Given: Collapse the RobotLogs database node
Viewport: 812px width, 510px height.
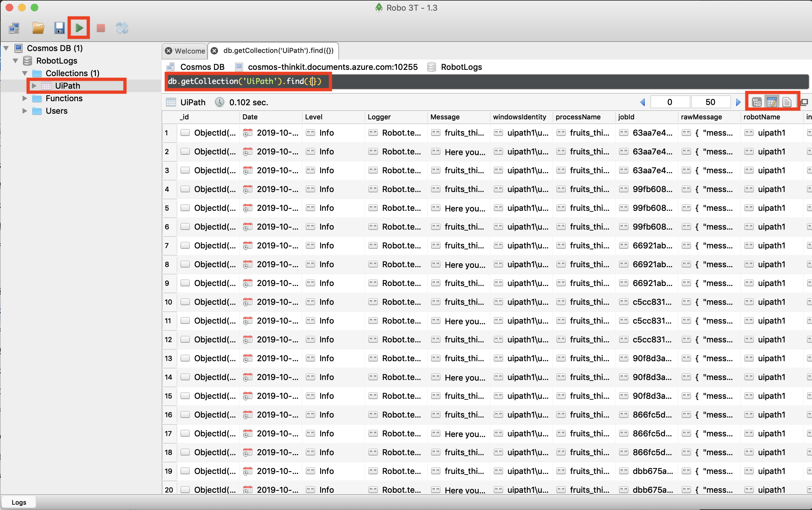Looking at the screenshot, I should click(x=16, y=61).
